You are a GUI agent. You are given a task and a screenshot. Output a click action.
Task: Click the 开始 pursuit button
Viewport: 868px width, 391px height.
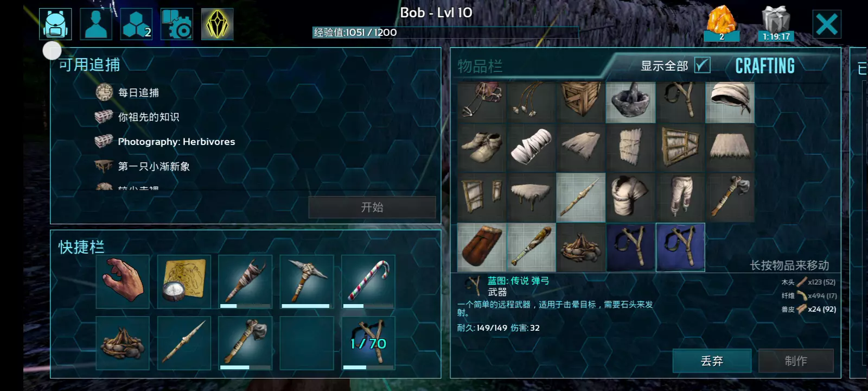pos(372,207)
